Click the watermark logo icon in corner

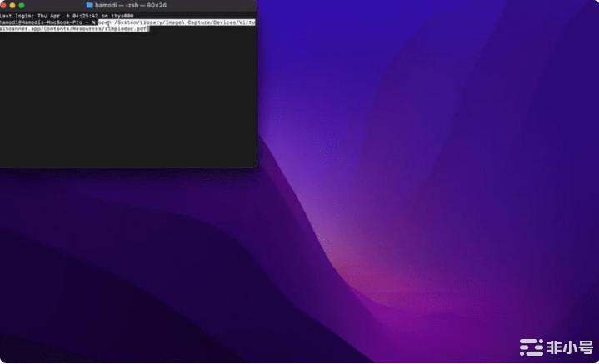531,347
